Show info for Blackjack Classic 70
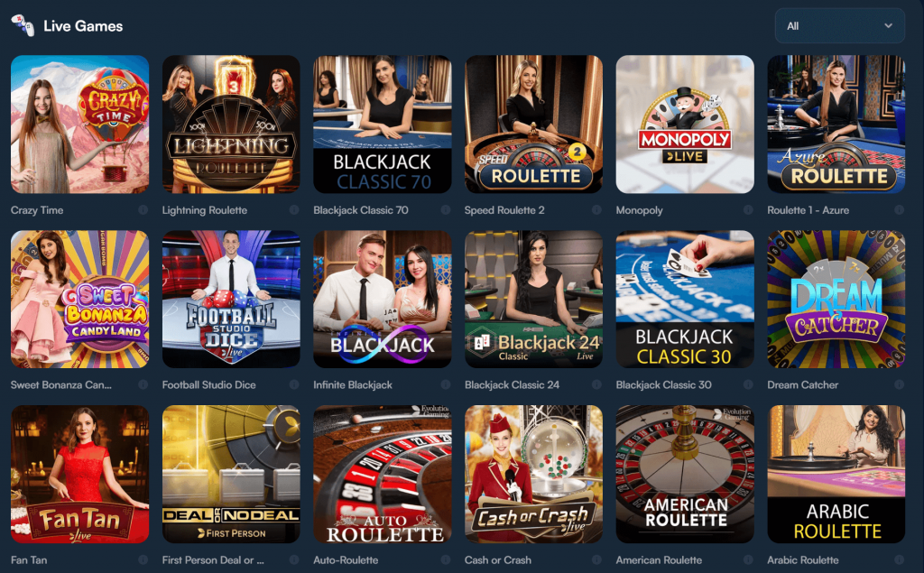Screen dimensions: 924x573 coord(446,210)
